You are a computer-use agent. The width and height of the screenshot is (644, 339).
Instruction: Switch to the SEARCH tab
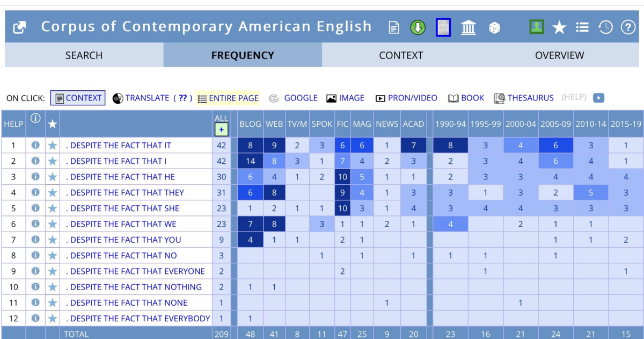tap(84, 55)
